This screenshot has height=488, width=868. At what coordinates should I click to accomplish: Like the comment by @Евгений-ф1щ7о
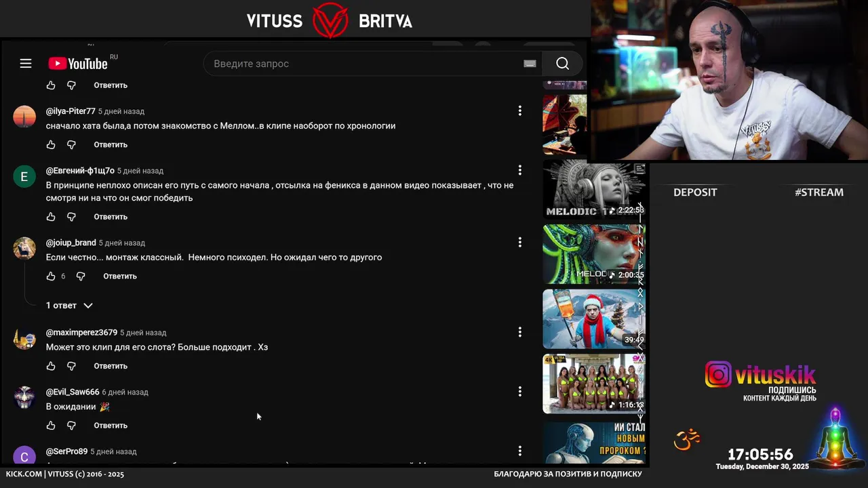(x=51, y=217)
